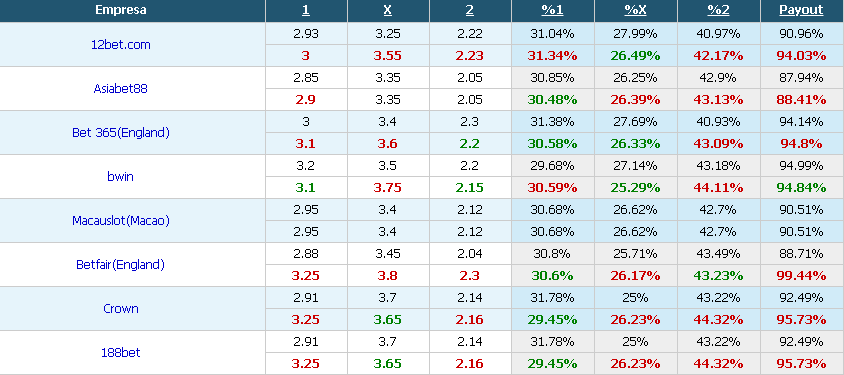
Task: Sort by the 1 column header
Action: pos(306,10)
